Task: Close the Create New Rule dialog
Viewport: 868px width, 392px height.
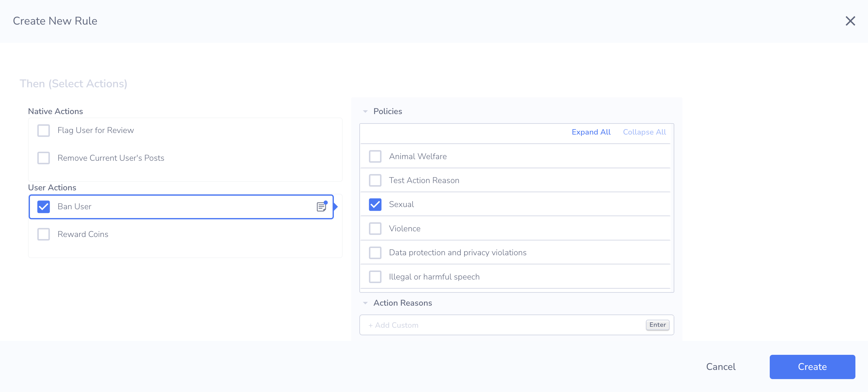Action: 850,21
